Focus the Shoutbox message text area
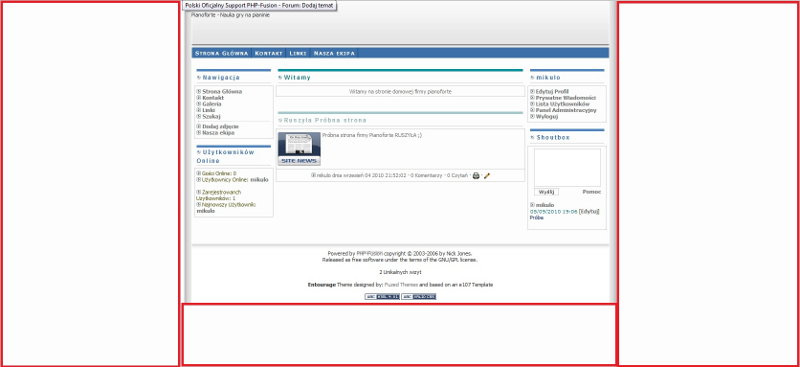 click(x=567, y=167)
